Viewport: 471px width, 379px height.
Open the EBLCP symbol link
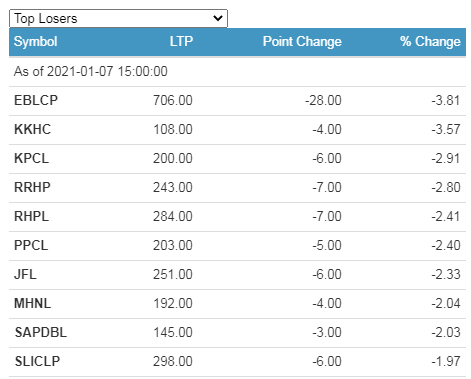pos(36,100)
